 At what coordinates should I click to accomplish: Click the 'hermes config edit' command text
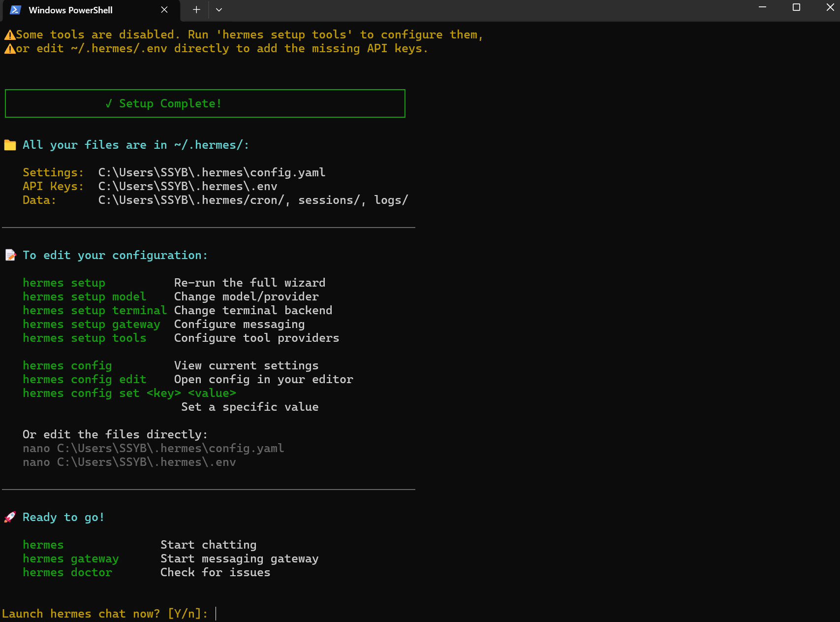coord(84,380)
